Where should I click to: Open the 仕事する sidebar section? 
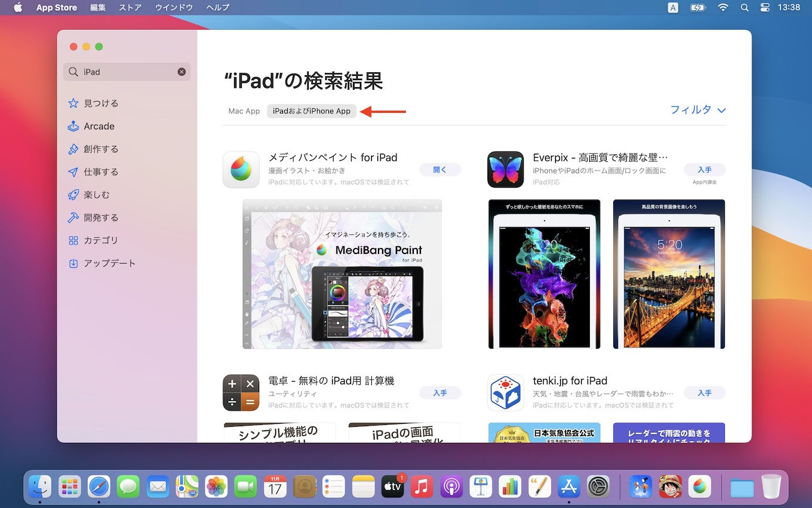[x=93, y=172]
